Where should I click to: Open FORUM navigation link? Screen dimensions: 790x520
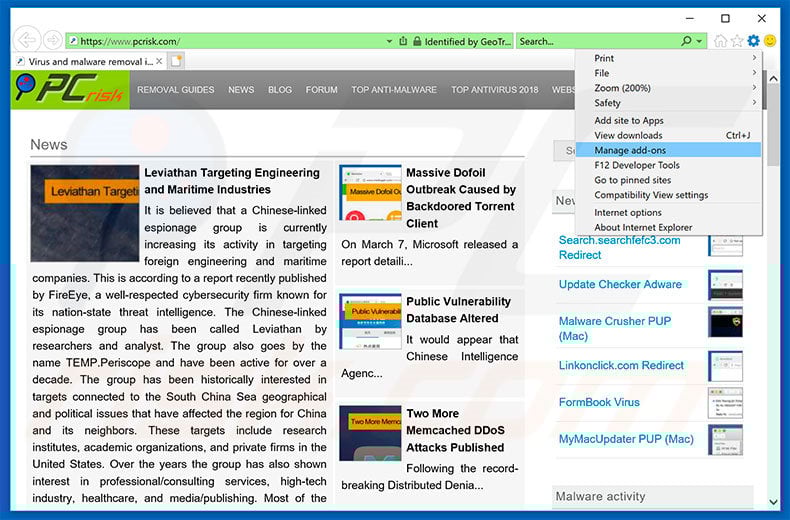tap(321, 90)
